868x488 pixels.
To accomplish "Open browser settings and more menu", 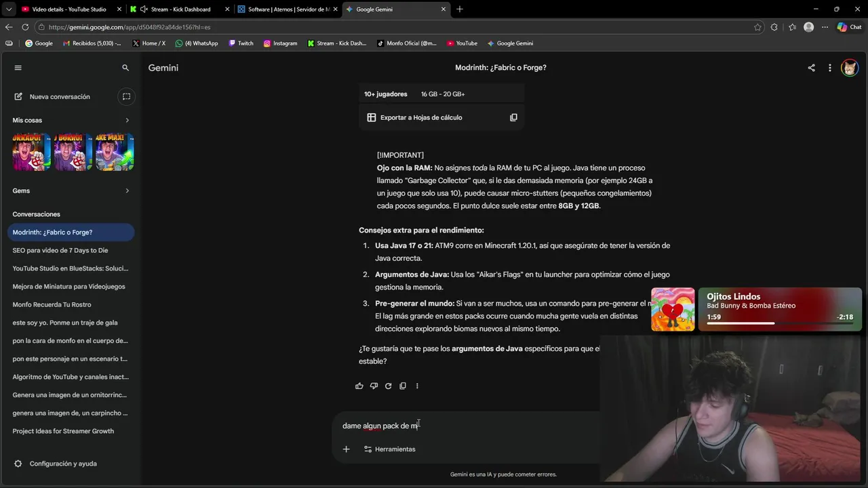I will [x=825, y=27].
